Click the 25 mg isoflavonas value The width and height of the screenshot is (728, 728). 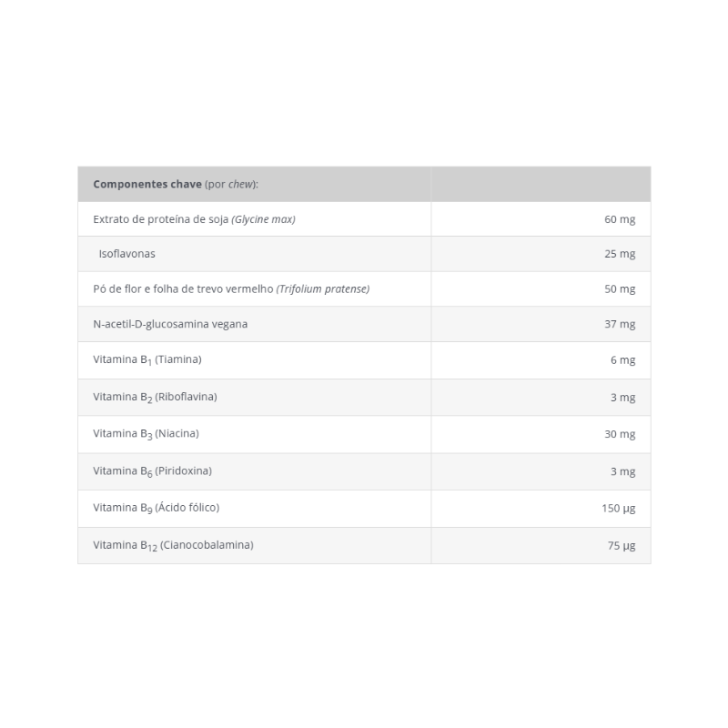point(620,254)
